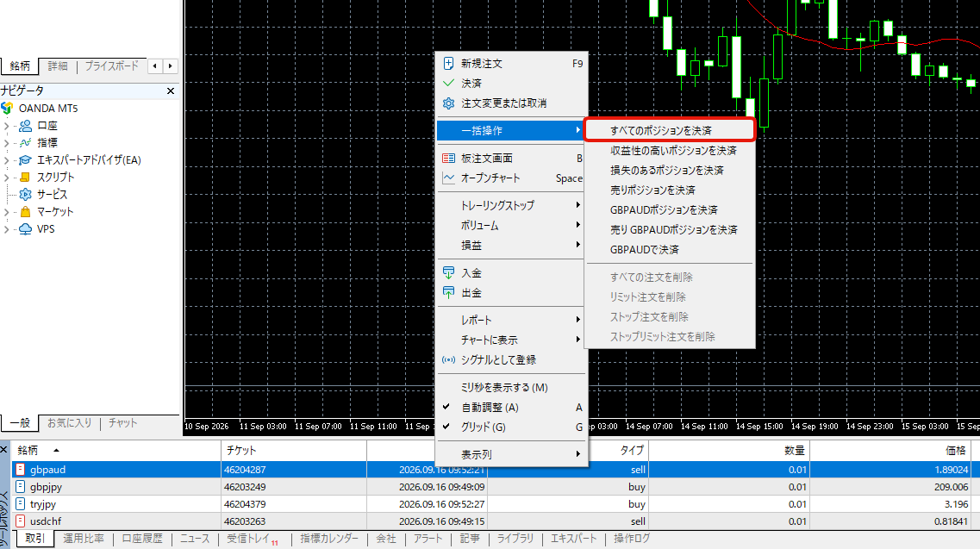Click the OANDA MT5 navigator icon
This screenshot has height=549, width=980.
(x=7, y=109)
